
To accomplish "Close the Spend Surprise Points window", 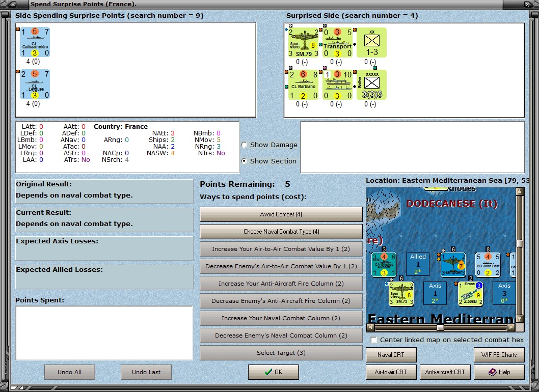I will tap(528, 5).
